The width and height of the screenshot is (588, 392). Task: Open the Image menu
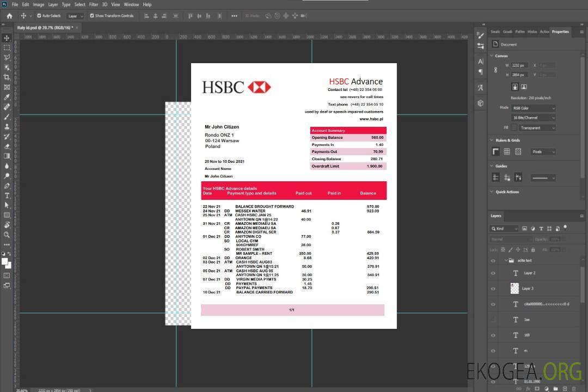pos(38,4)
